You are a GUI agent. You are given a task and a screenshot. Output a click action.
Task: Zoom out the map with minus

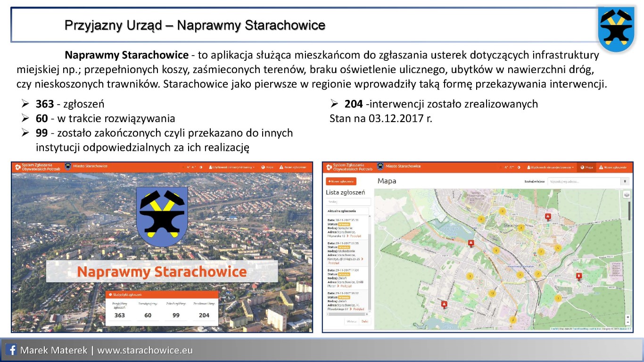coord(627,323)
